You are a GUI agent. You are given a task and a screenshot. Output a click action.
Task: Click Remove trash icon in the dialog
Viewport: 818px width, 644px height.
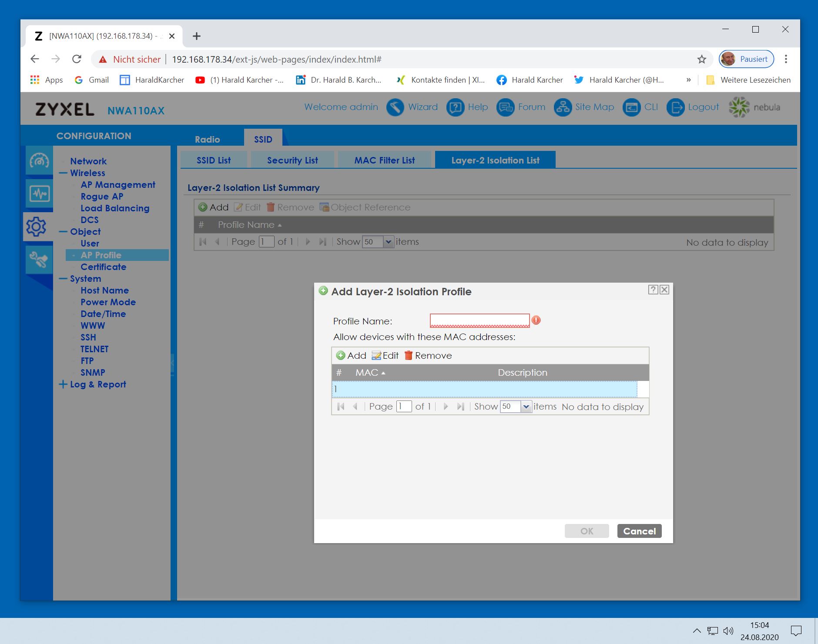(x=408, y=356)
